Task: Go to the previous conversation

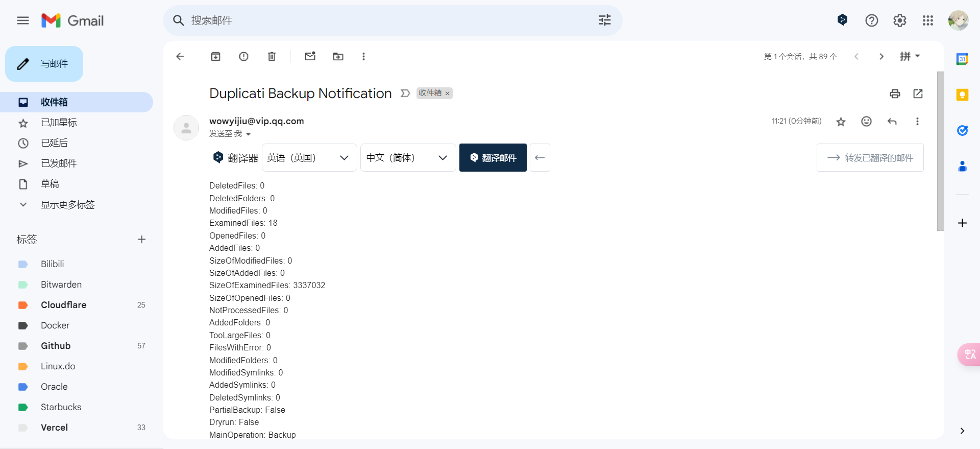Action: [x=856, y=56]
